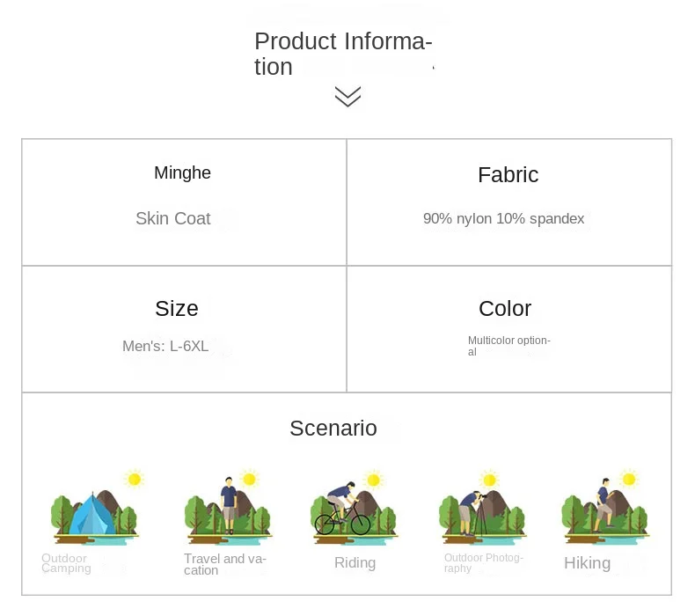695x616 pixels.
Task: Expand the double chevron under Product Information
Action: (x=348, y=96)
